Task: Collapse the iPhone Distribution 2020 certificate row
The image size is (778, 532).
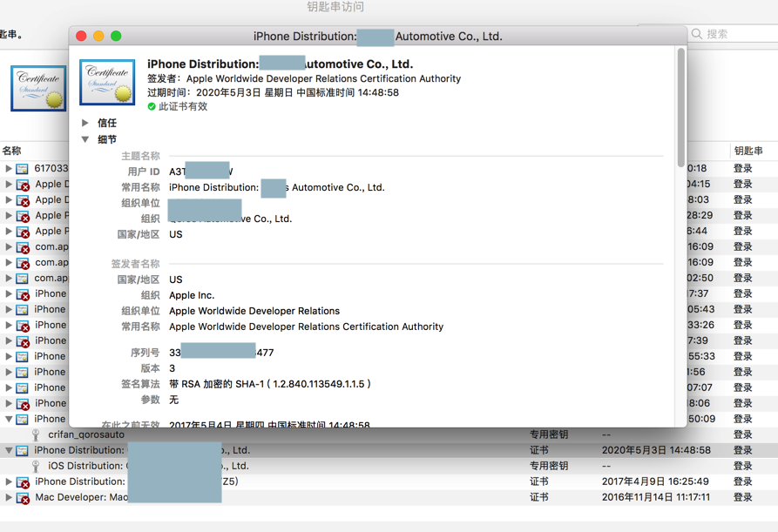Action: pyautogui.click(x=9, y=450)
